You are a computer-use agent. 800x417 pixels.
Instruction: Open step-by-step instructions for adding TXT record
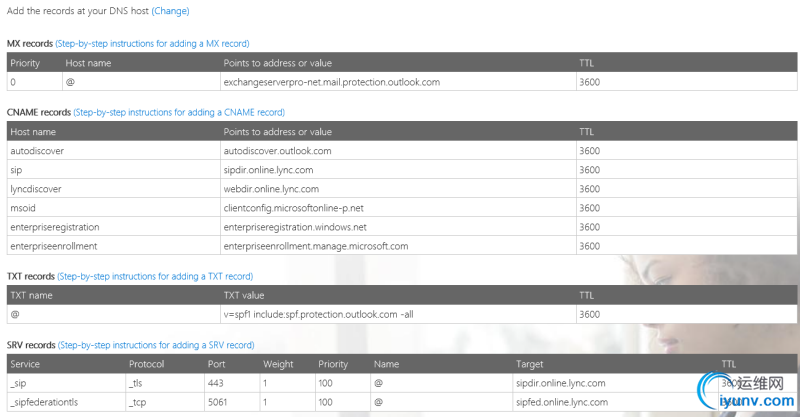coord(155,276)
